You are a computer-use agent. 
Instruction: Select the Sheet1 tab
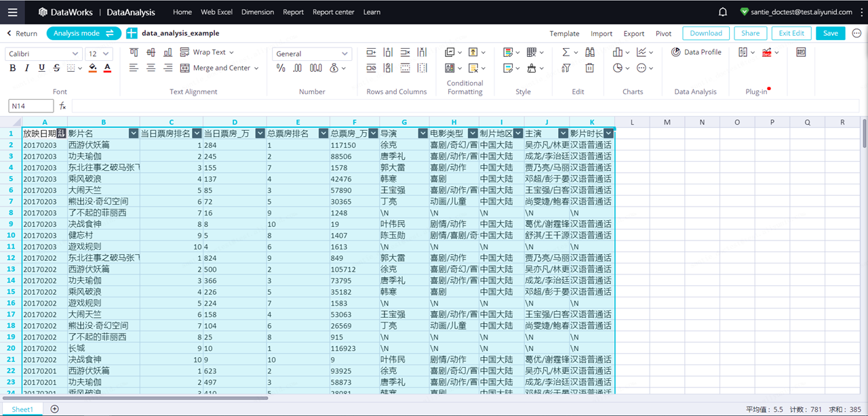[x=22, y=409]
